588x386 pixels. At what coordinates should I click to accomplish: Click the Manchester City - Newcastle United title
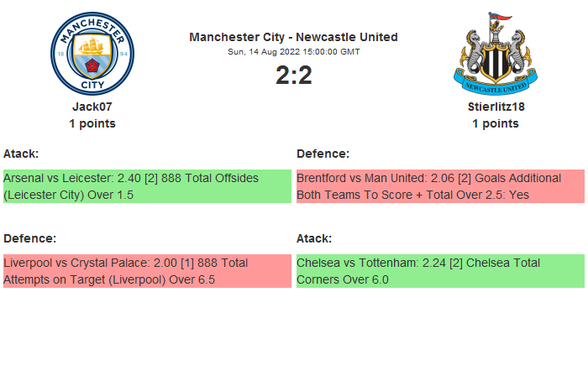(293, 37)
